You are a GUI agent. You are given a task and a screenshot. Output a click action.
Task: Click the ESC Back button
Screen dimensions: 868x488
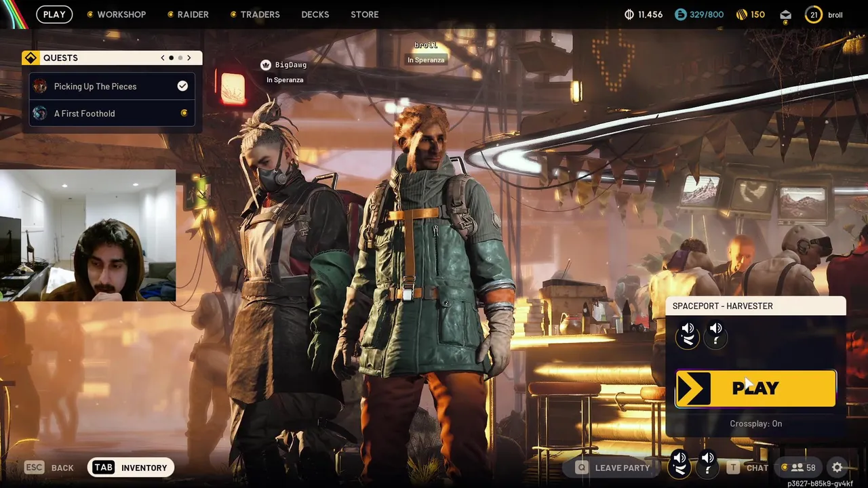pyautogui.click(x=50, y=468)
